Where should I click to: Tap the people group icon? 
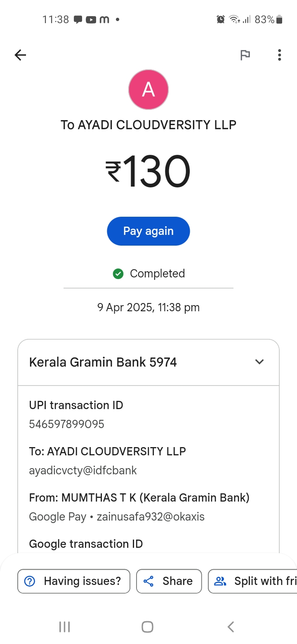[221, 581]
